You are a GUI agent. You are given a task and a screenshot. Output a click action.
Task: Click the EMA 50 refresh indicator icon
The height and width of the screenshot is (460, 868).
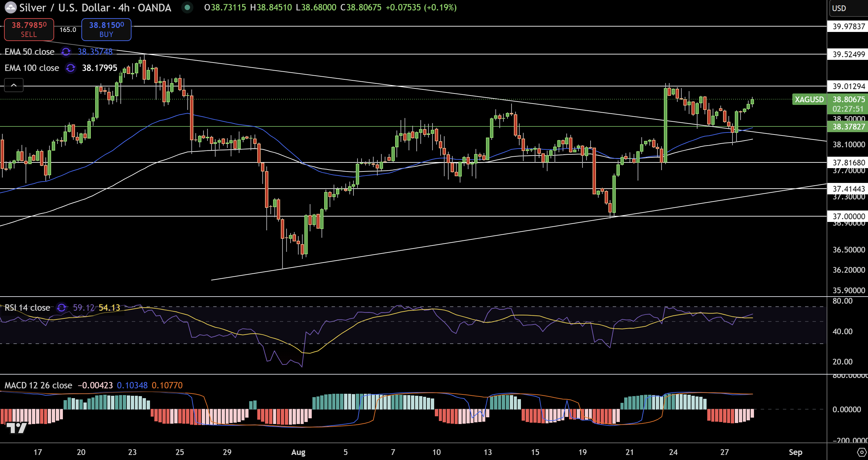[x=66, y=51]
